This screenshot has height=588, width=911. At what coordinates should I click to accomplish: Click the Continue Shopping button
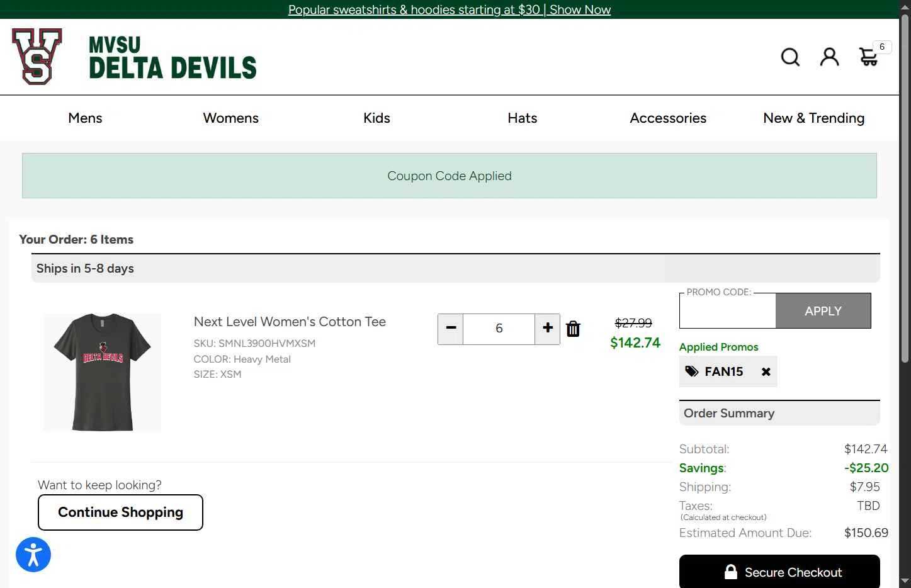[120, 512]
